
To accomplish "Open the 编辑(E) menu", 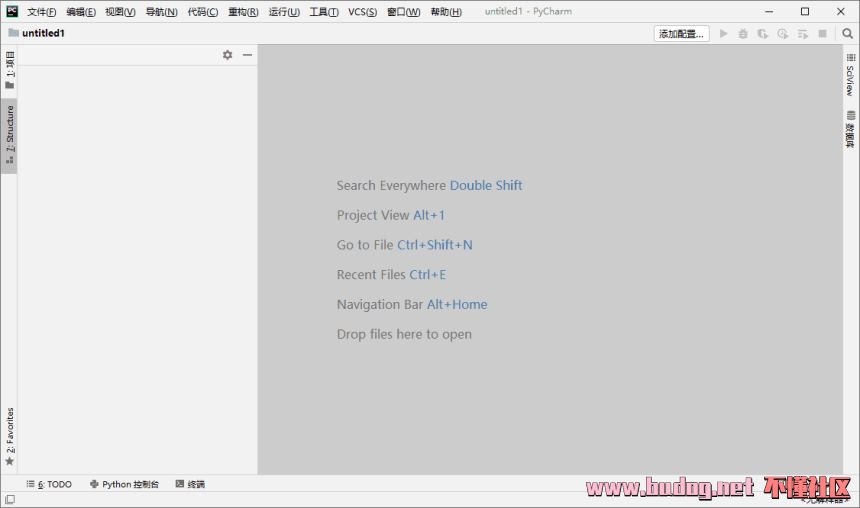I will tap(81, 12).
